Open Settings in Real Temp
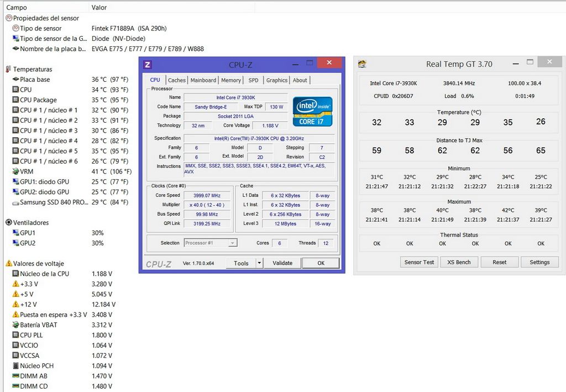This screenshot has height=392, width=566. (539, 262)
